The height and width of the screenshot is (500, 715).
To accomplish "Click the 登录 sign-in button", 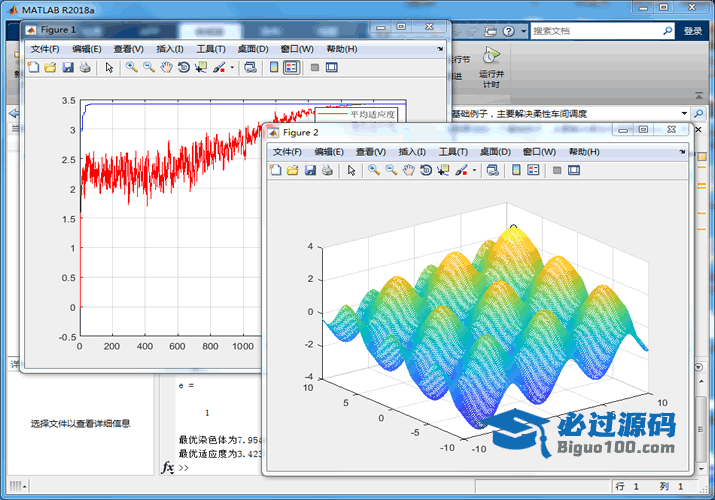I will point(693,31).
